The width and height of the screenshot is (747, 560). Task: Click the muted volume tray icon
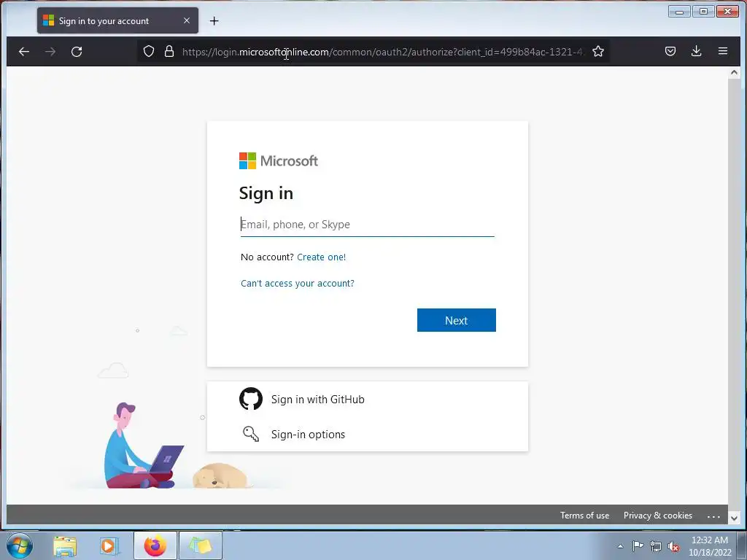pos(673,546)
